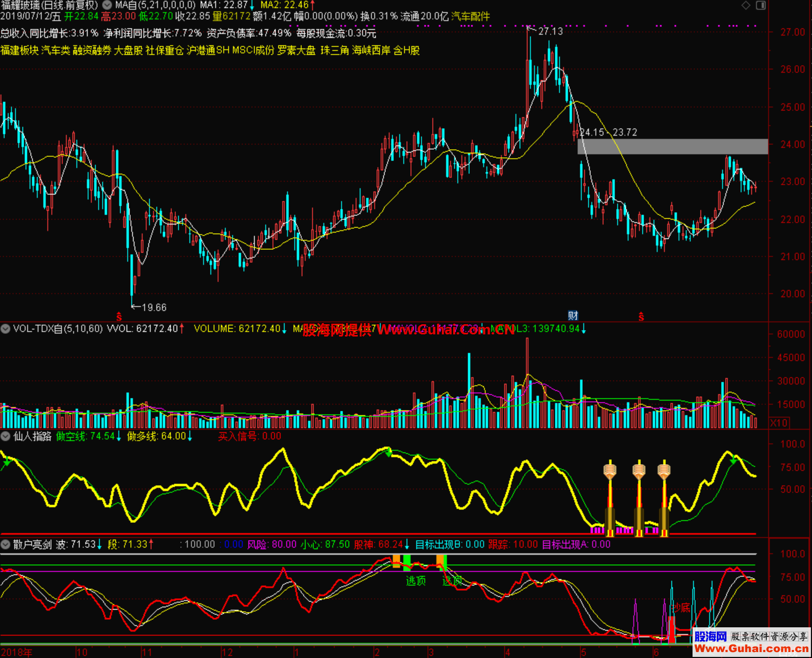812x658 pixels.
Task: Select the 含H股 tag
Action: (406, 51)
